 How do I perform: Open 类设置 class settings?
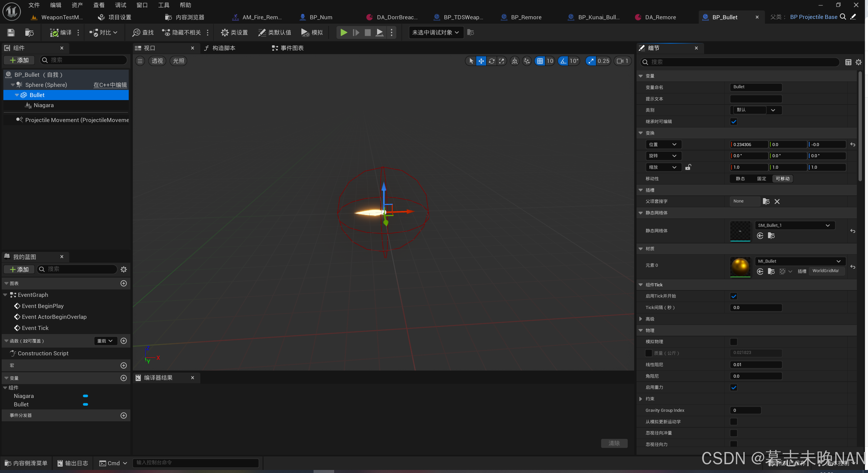coord(234,32)
